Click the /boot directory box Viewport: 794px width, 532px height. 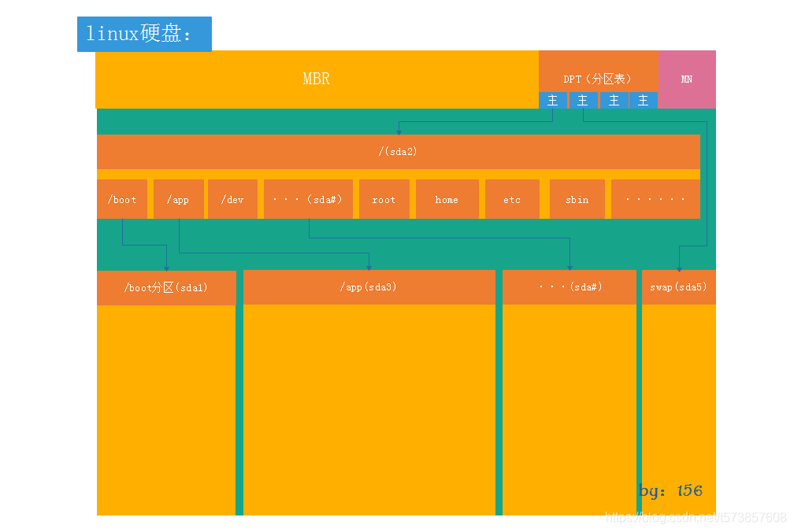pyautogui.click(x=122, y=199)
